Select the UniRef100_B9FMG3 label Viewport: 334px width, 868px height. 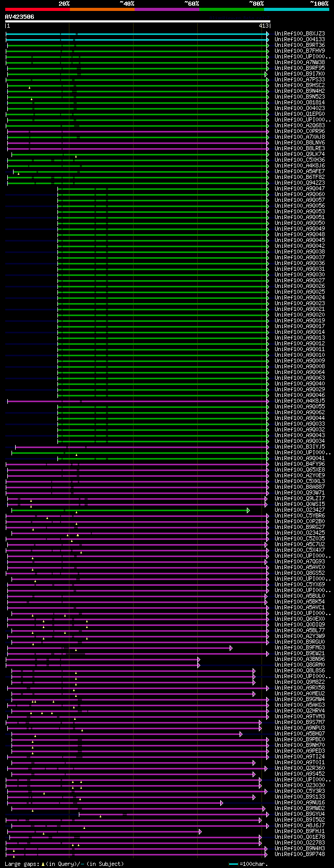pos(300,647)
